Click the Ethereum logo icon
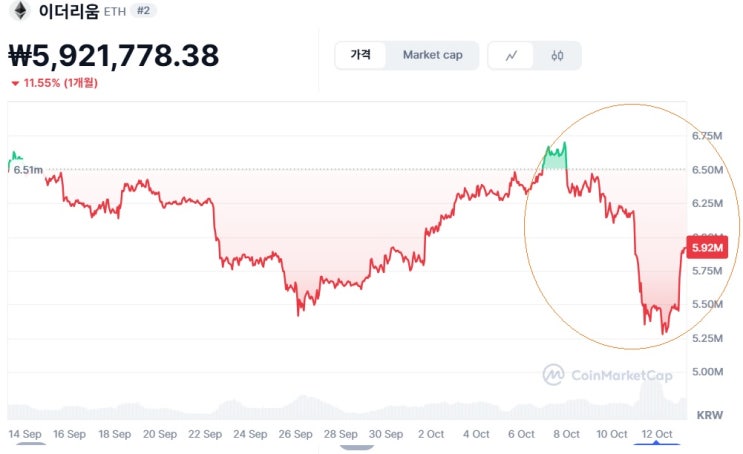Screen dimensions: 743x454 point(19,11)
